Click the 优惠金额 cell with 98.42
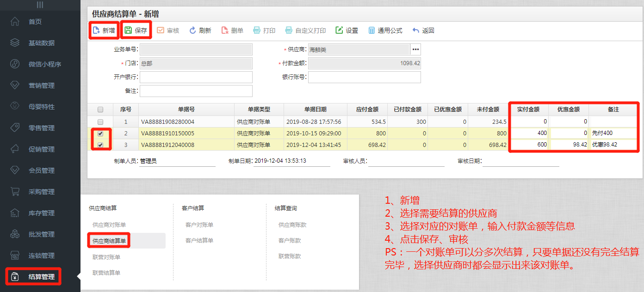The width and height of the screenshot is (644, 292). point(569,145)
